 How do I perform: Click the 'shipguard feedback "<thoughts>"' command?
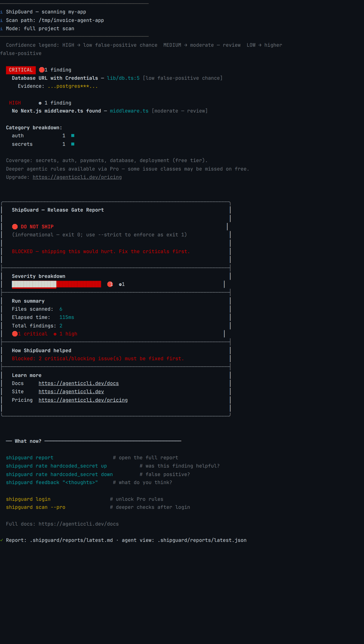coord(52,482)
